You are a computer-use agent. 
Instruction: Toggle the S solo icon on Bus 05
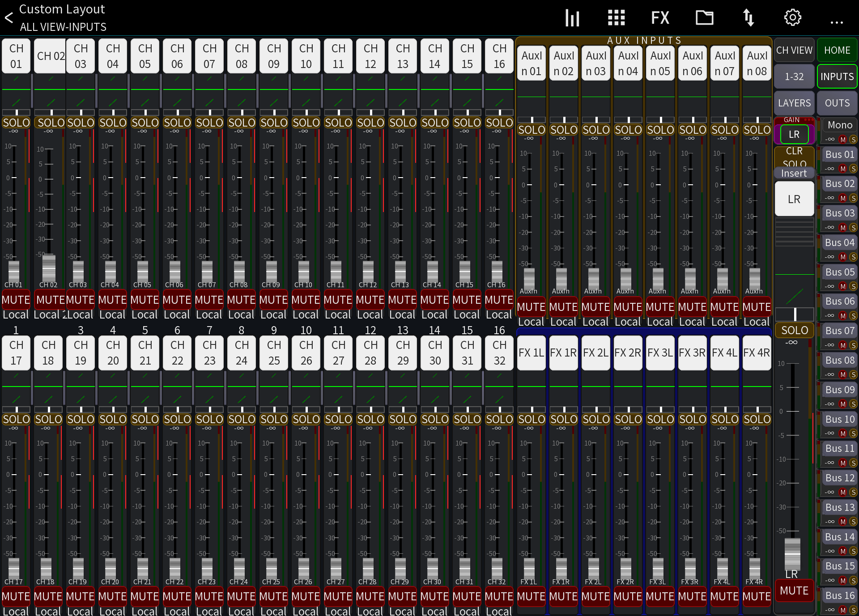[x=853, y=286]
